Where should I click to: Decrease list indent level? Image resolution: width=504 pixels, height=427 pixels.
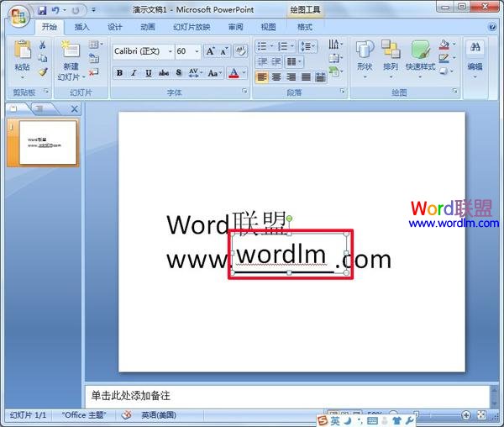coord(263,61)
